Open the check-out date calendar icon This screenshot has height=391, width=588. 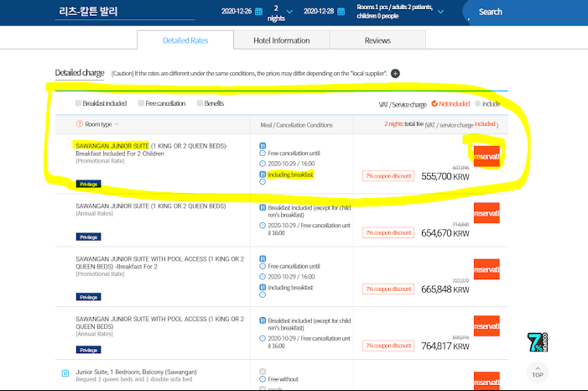(341, 11)
